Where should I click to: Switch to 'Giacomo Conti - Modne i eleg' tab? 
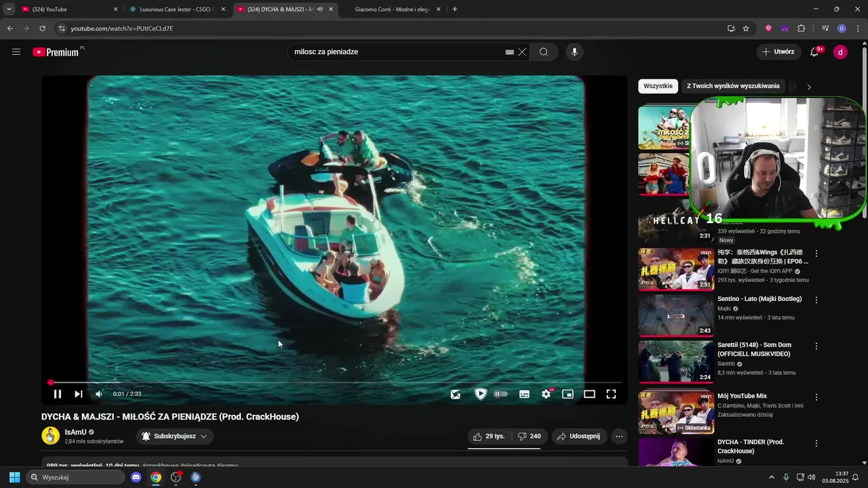coord(392,9)
